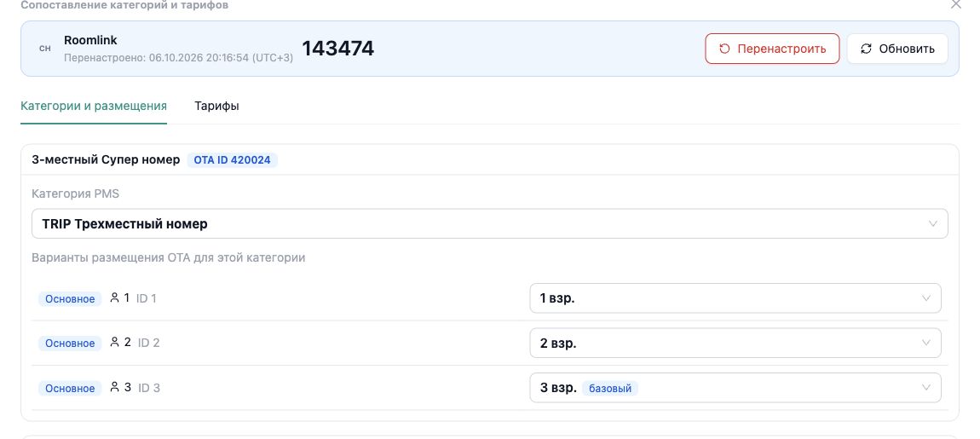Click the person icon in row ID 3
This screenshot has width=980, height=439.
tap(114, 387)
